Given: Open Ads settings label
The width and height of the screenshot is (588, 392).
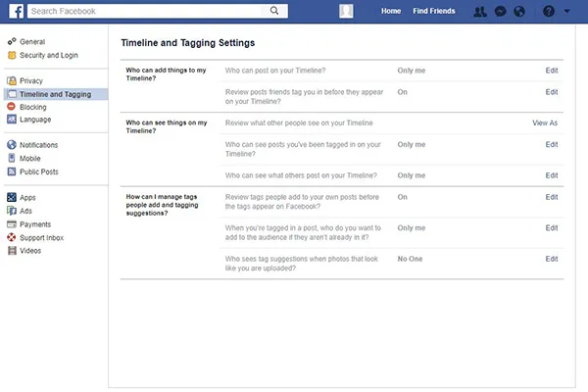Looking at the screenshot, I should (25, 211).
